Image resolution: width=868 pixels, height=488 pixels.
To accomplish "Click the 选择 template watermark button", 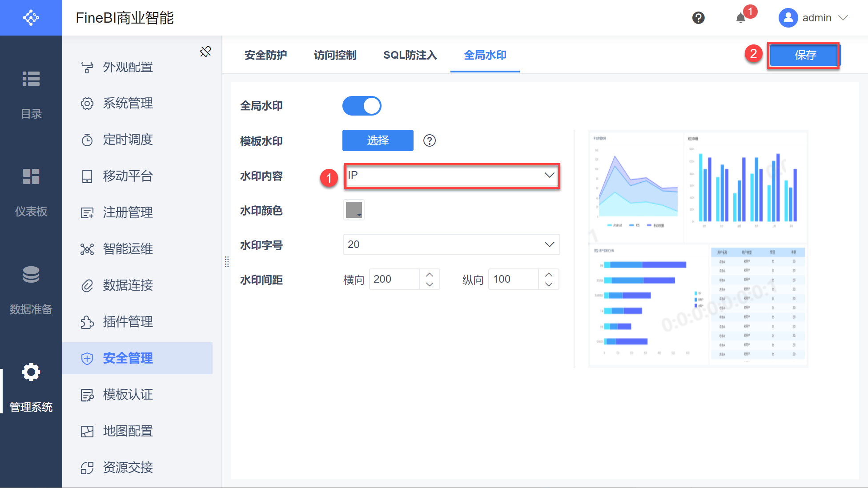I will point(378,140).
